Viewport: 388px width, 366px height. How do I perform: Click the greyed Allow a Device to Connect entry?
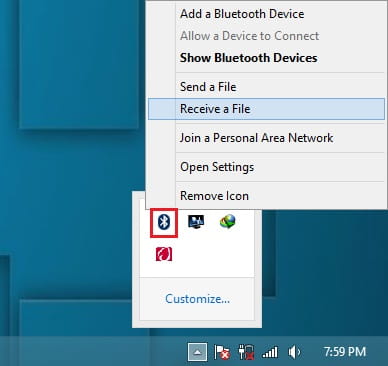pyautogui.click(x=266, y=36)
